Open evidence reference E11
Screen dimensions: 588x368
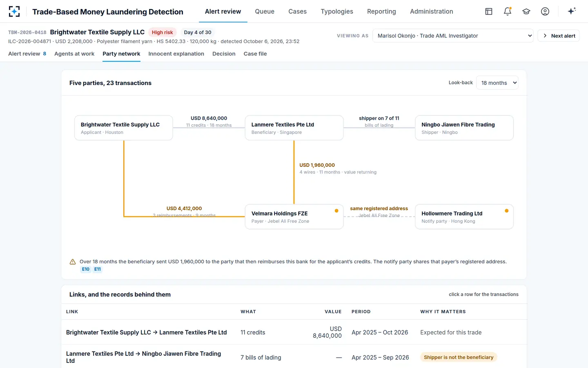[x=98, y=269]
